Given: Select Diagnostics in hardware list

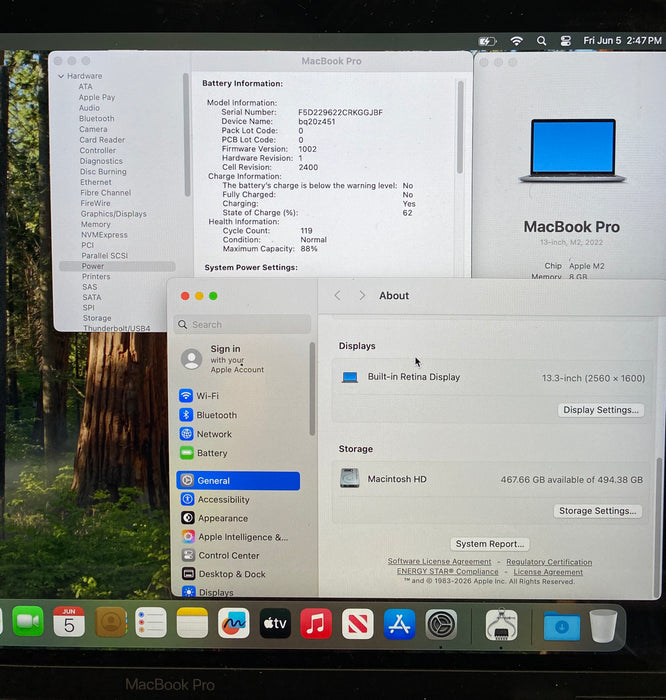Looking at the screenshot, I should [x=101, y=161].
